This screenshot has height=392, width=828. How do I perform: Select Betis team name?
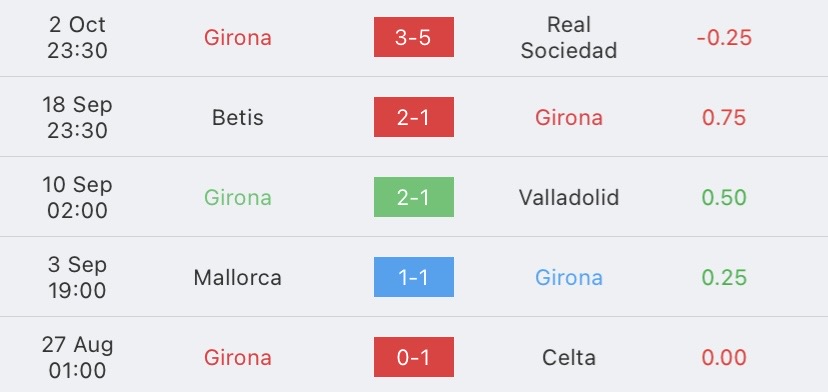pos(238,117)
